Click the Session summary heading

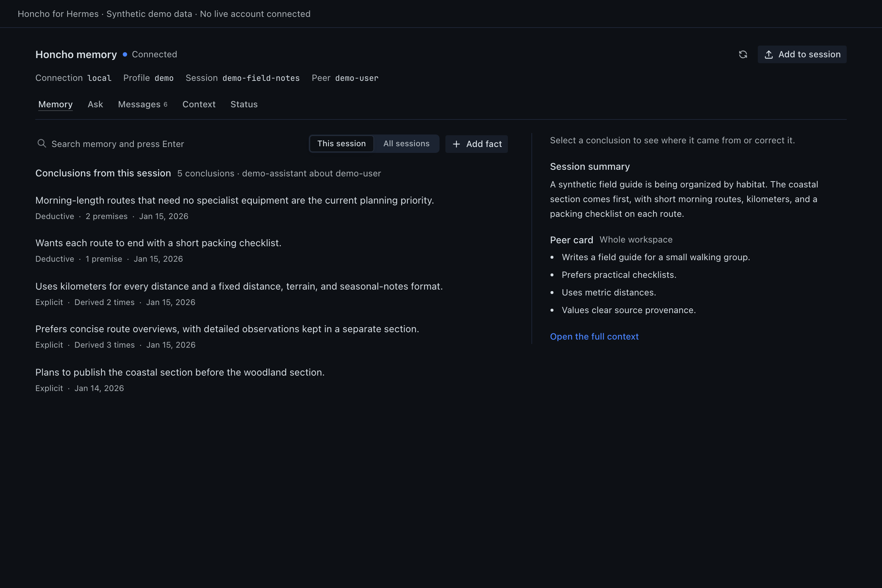(x=589, y=166)
